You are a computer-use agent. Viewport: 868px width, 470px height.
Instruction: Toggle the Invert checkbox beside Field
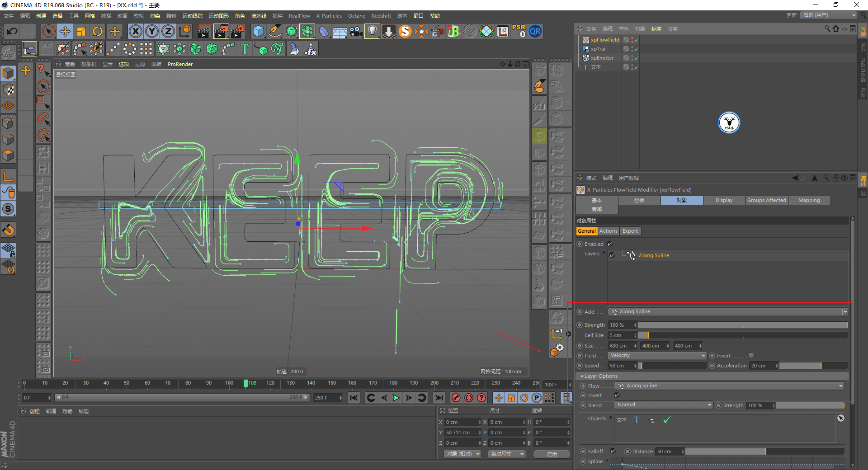[x=751, y=356]
